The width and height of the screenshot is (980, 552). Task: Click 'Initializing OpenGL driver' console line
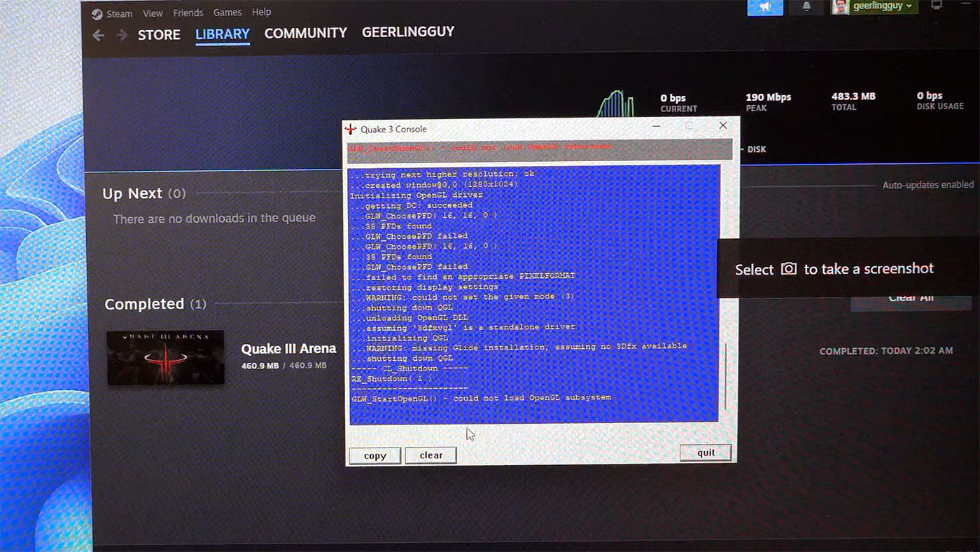416,195
